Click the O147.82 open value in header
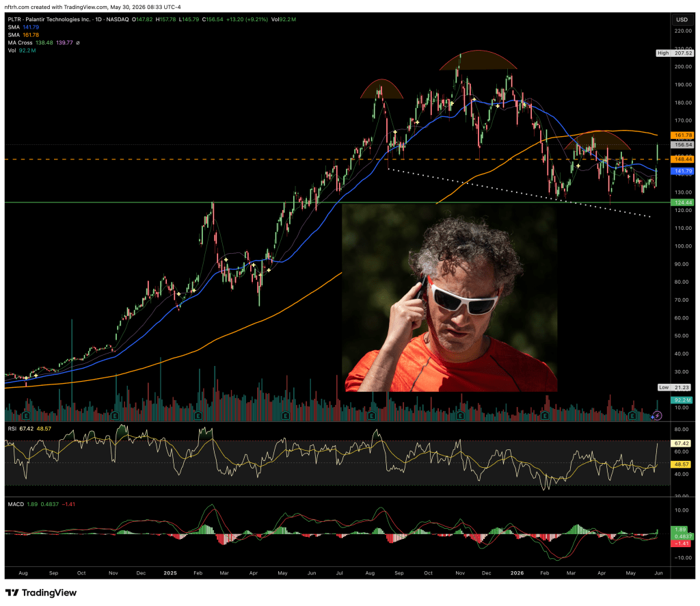 click(x=142, y=20)
